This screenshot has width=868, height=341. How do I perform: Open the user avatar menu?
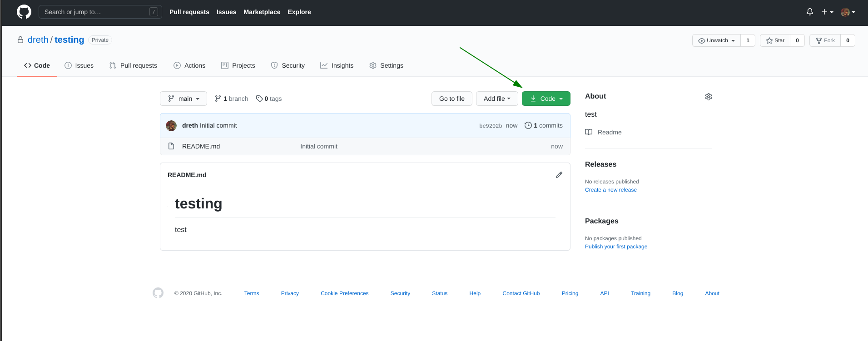(848, 12)
